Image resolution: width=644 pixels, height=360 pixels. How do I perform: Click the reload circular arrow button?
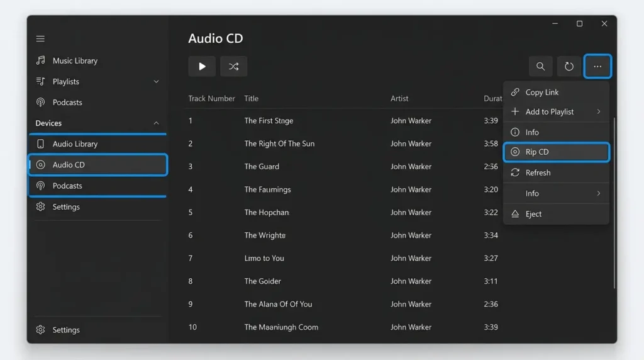pos(569,66)
